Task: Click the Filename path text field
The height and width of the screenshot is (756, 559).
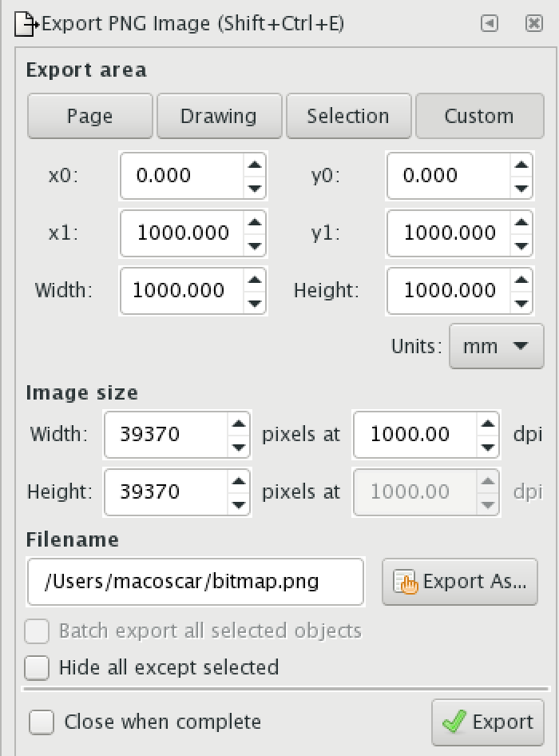Action: point(196,582)
